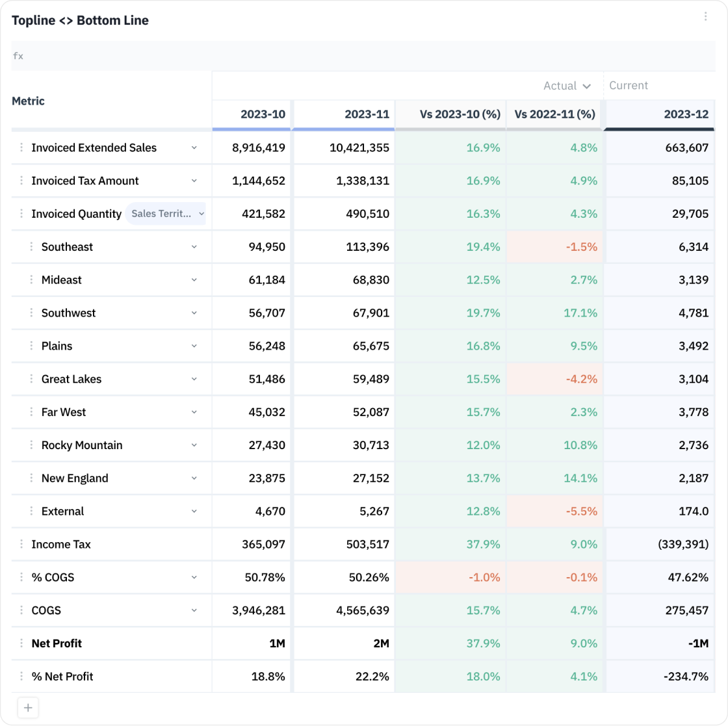Click the Great Lakes -4.2% cell
Viewport: 728px width, 726px height.
point(554,379)
